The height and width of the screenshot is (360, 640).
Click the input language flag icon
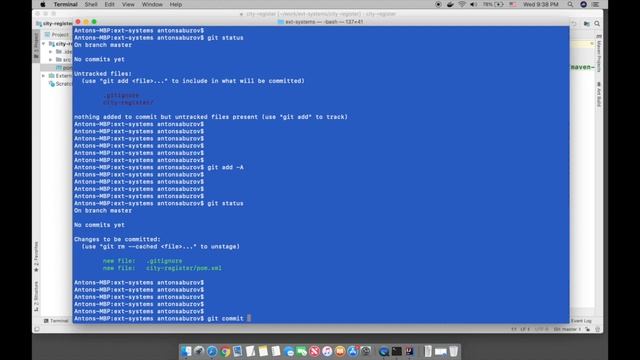[x=513, y=4]
